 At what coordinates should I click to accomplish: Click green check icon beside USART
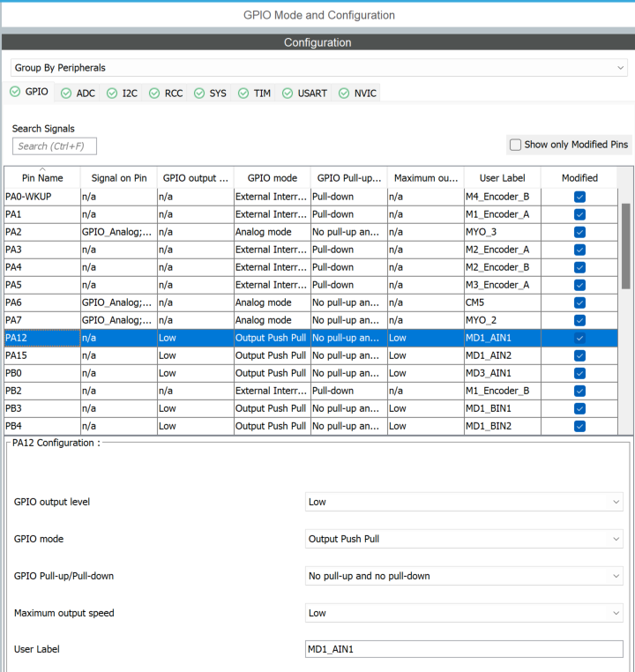(288, 93)
